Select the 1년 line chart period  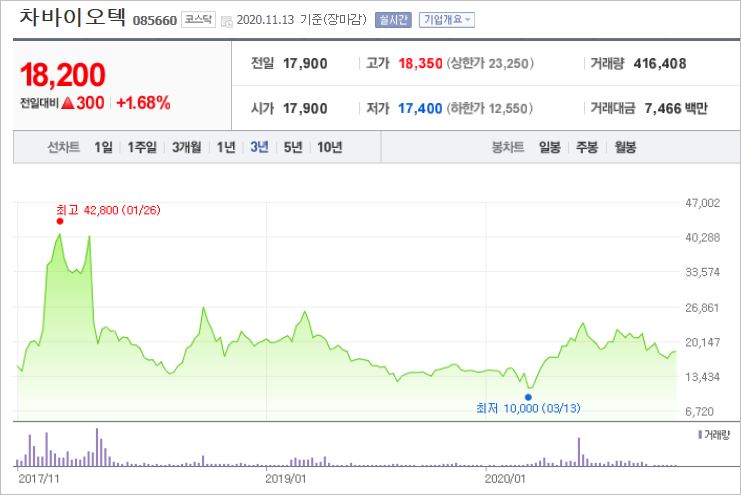click(226, 148)
